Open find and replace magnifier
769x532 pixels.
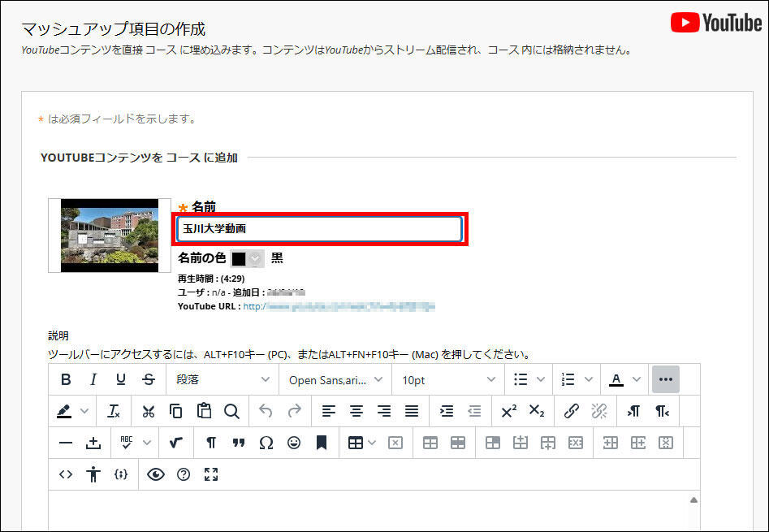point(231,411)
